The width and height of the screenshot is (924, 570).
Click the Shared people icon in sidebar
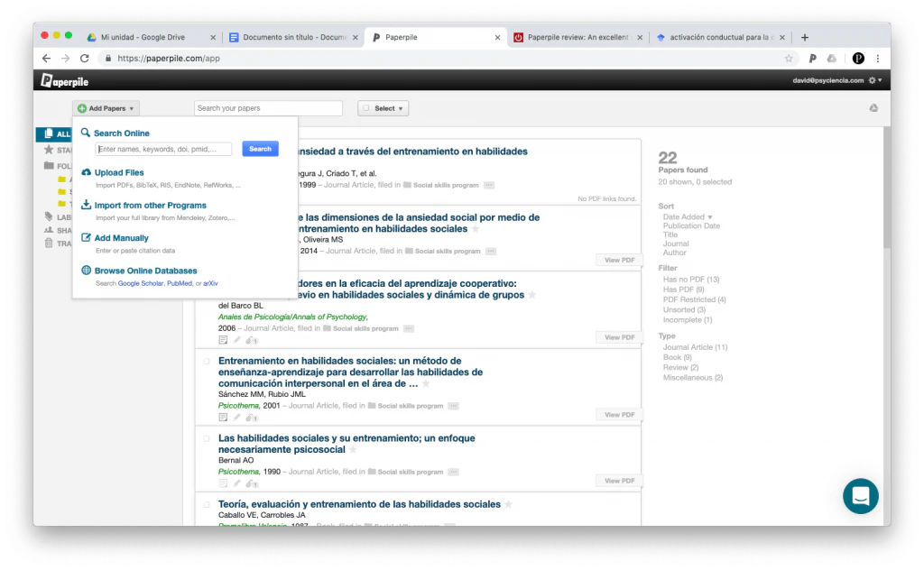pyautogui.click(x=49, y=230)
